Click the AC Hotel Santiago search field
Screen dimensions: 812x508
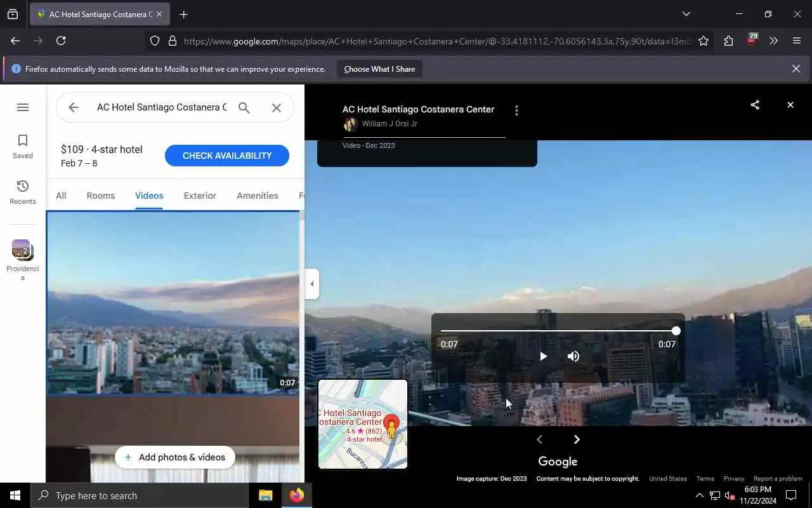click(x=161, y=107)
